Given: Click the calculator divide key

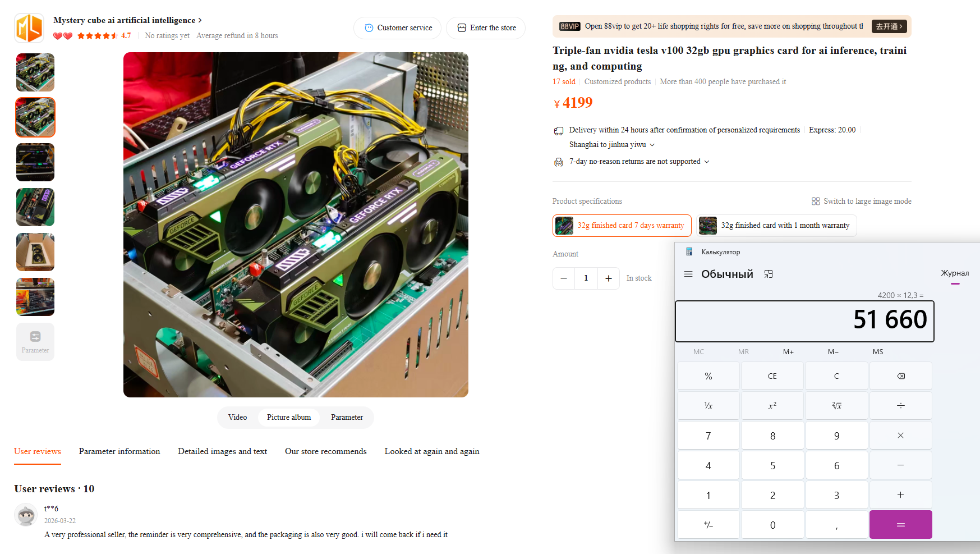Looking at the screenshot, I should pos(901,406).
